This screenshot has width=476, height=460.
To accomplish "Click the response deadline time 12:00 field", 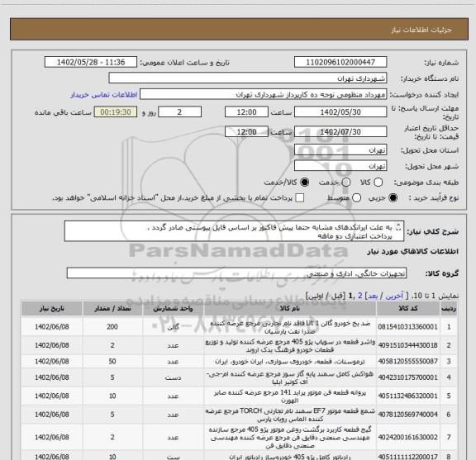I will point(246,112).
